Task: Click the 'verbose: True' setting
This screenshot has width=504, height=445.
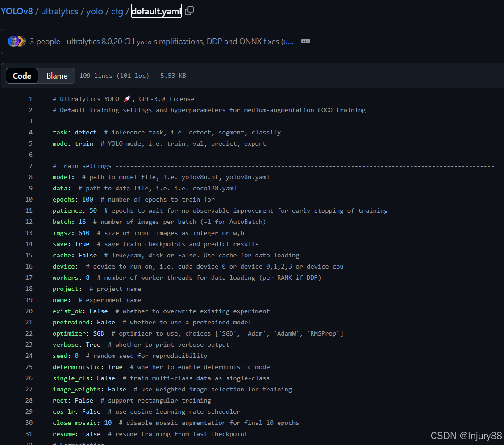Action: [x=76, y=344]
